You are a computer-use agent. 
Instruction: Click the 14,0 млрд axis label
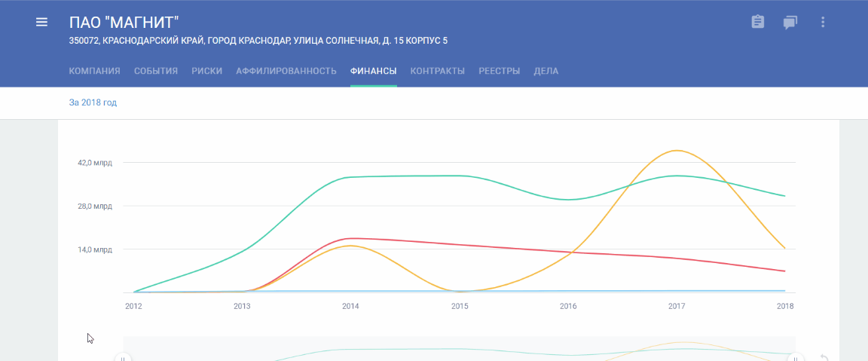click(x=95, y=249)
